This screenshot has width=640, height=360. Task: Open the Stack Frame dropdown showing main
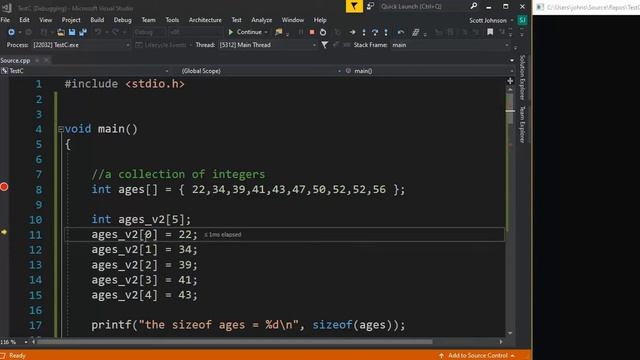pos(450,45)
